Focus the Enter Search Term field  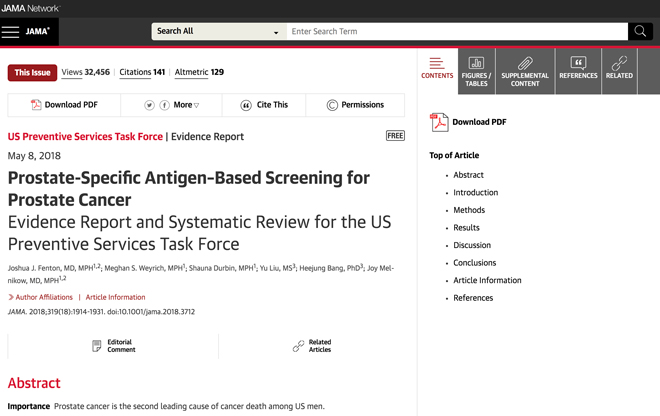(x=457, y=32)
